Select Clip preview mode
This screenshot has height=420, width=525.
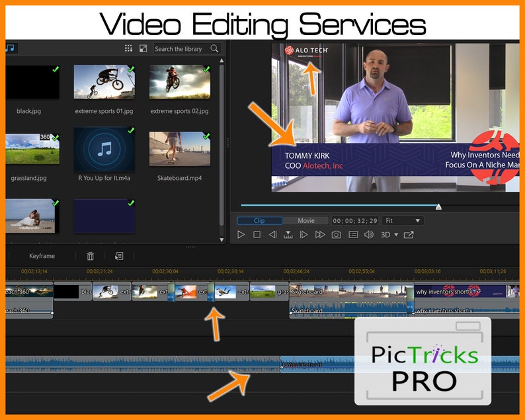[x=259, y=220]
